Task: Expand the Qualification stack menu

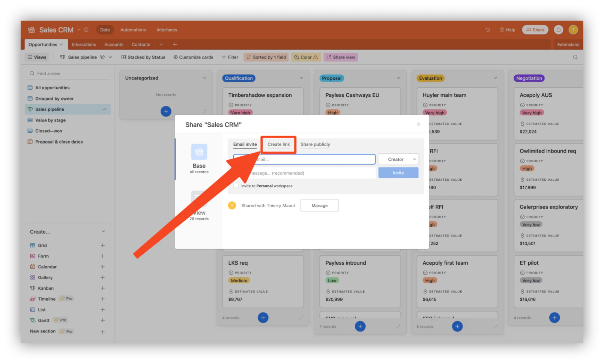Action: pos(301,78)
